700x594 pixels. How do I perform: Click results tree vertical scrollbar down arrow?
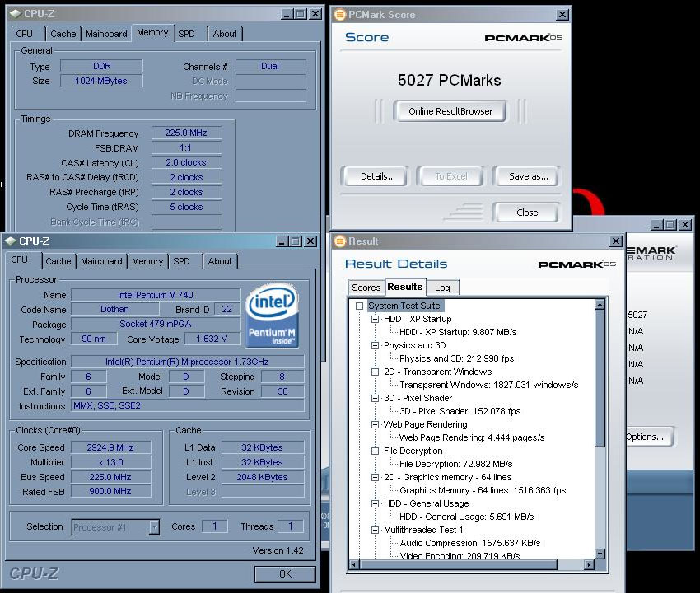pos(600,554)
